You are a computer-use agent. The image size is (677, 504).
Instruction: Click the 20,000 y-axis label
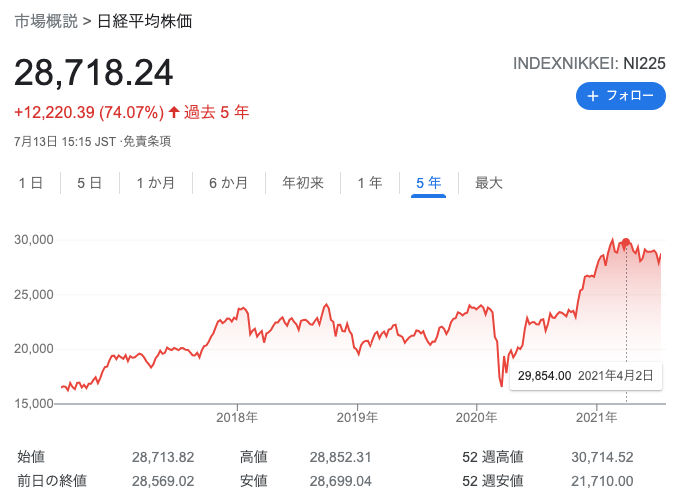tap(34, 349)
